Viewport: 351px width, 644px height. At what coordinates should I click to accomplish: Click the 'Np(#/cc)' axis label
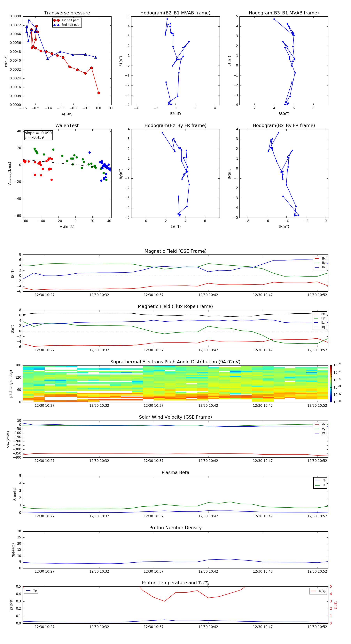coord(13,550)
